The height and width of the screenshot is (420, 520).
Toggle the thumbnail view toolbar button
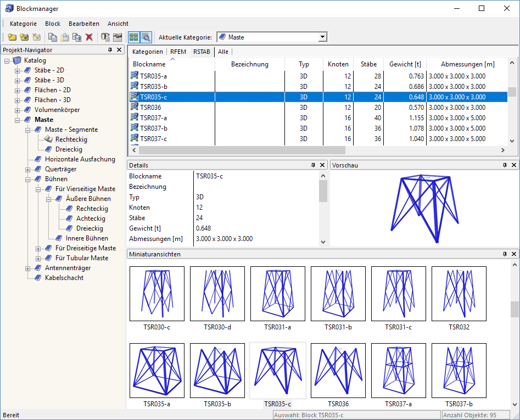pyautogui.click(x=134, y=37)
